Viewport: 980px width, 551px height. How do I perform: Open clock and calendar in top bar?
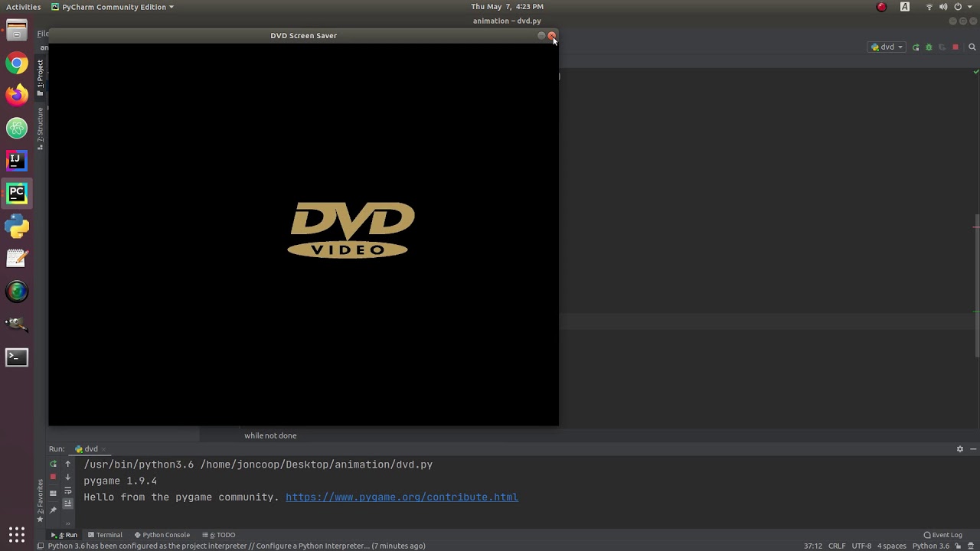(507, 7)
